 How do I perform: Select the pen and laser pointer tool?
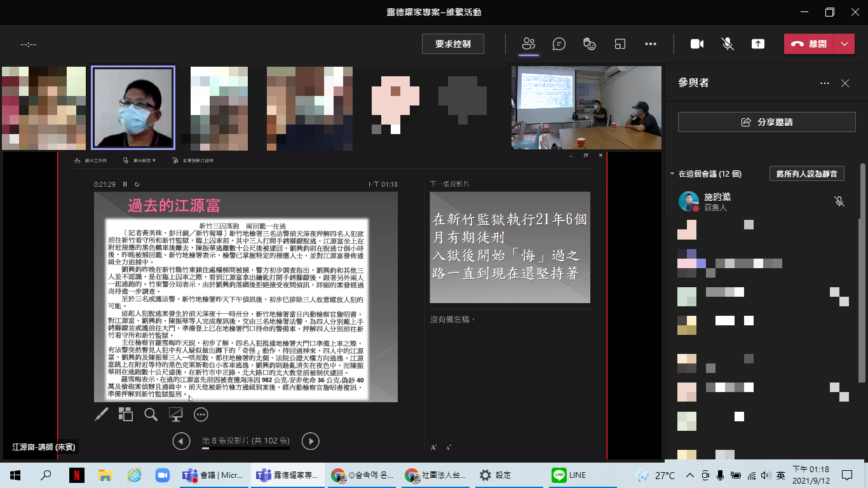pos(101,415)
